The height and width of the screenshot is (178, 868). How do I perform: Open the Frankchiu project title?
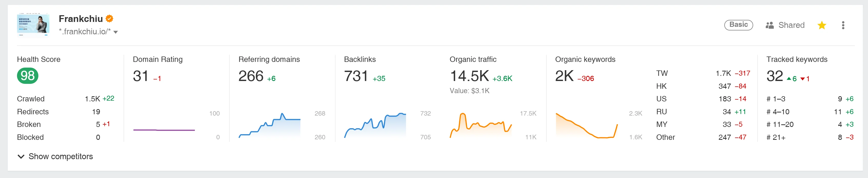81,19
